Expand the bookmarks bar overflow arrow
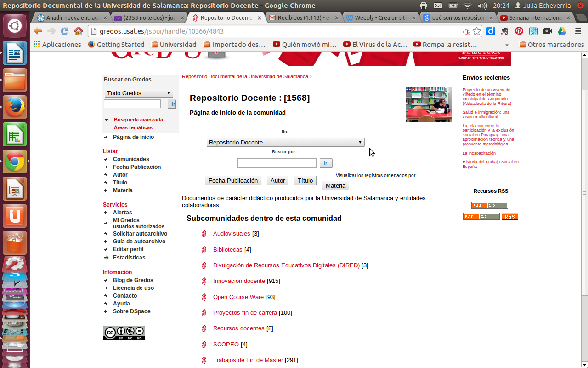This screenshot has width=588, height=368. coord(507,45)
